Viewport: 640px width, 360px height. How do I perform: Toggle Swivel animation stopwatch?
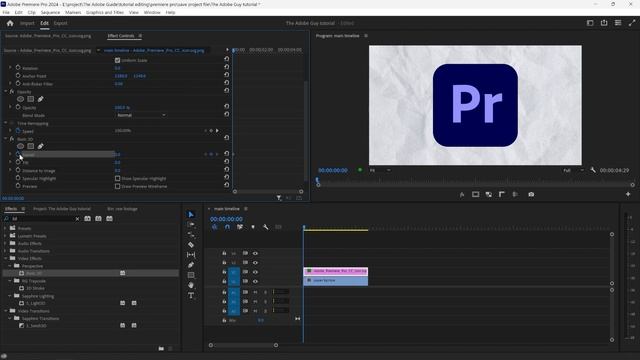[x=18, y=154]
